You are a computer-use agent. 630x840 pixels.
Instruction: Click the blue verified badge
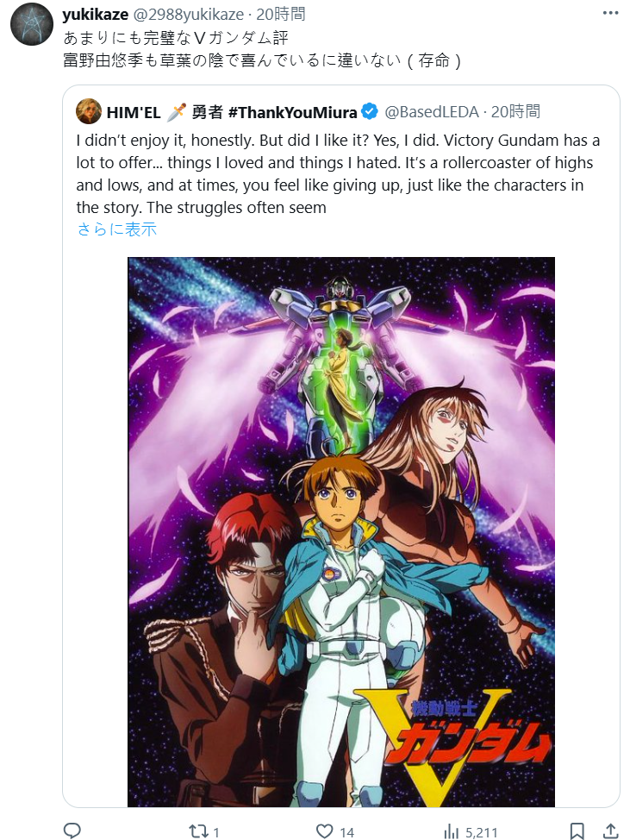[370, 111]
